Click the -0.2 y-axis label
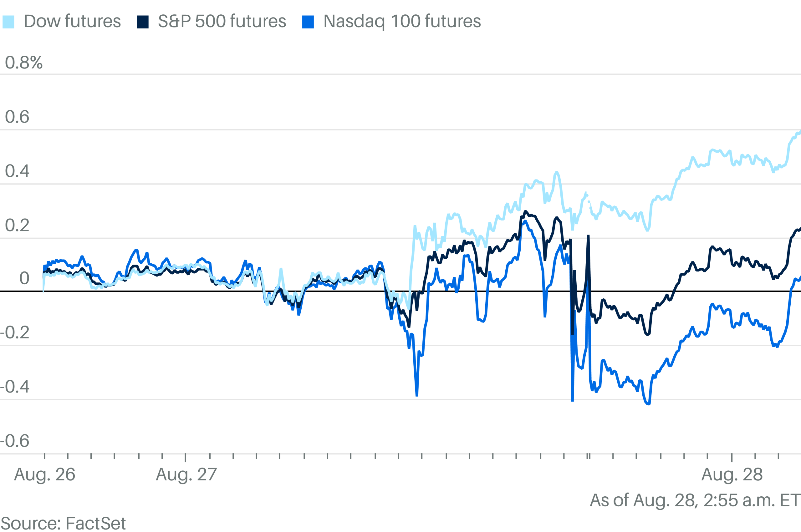Image resolution: width=801 pixels, height=532 pixels. (15, 332)
